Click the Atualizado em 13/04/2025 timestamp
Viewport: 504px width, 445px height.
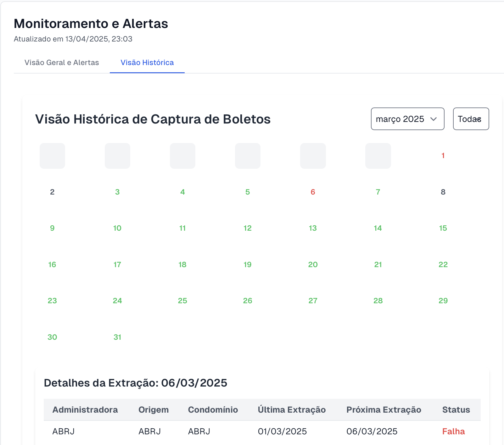(73, 39)
